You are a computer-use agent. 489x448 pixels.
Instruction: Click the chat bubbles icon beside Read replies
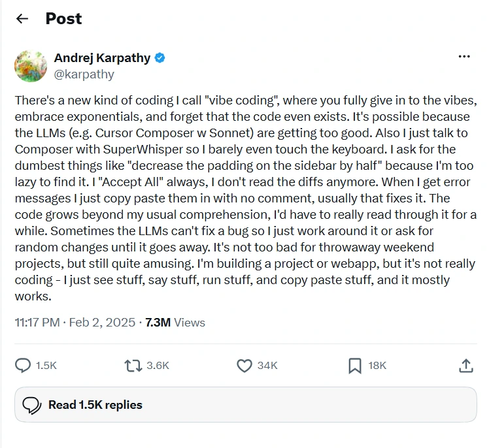tap(32, 406)
